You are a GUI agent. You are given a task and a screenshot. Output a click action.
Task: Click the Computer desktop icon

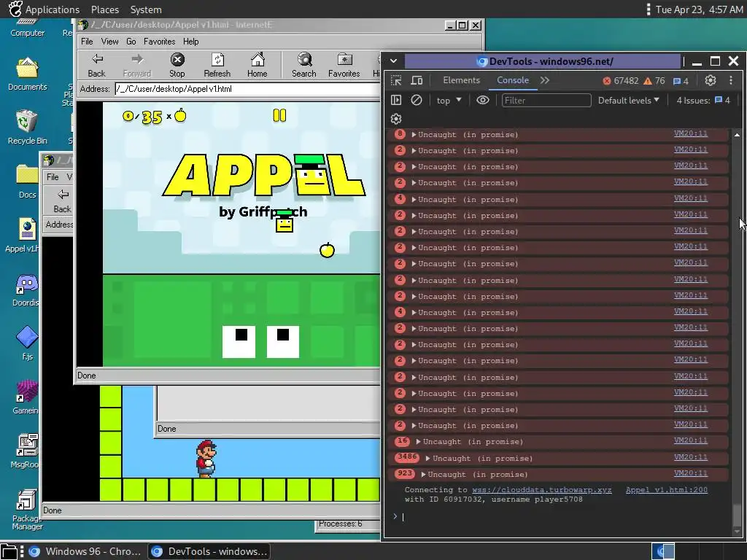27,27
